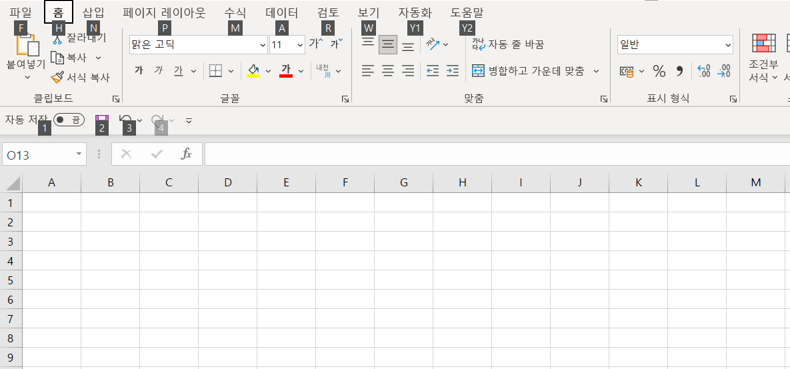Click top align icon

tap(368, 42)
